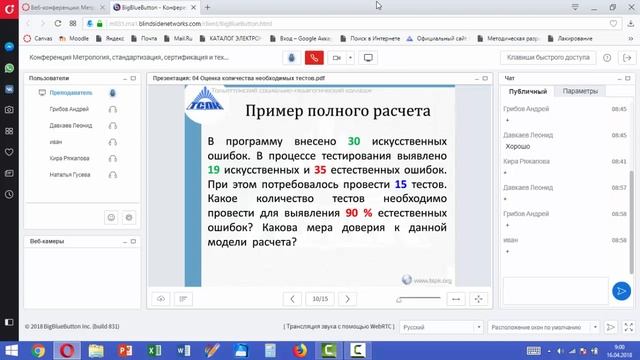This screenshot has width=640, height=360.
Task: Click layout broadcast arrow icon
Action: pos(611,327)
